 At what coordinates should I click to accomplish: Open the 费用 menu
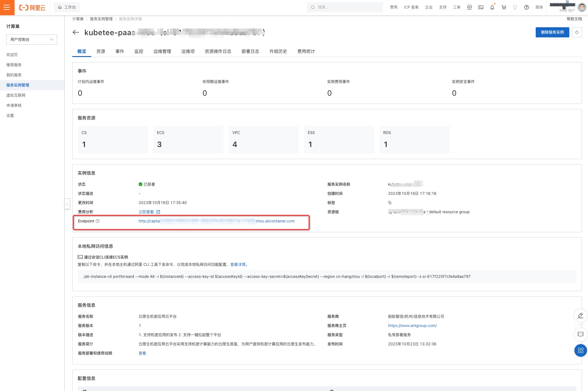point(394,7)
